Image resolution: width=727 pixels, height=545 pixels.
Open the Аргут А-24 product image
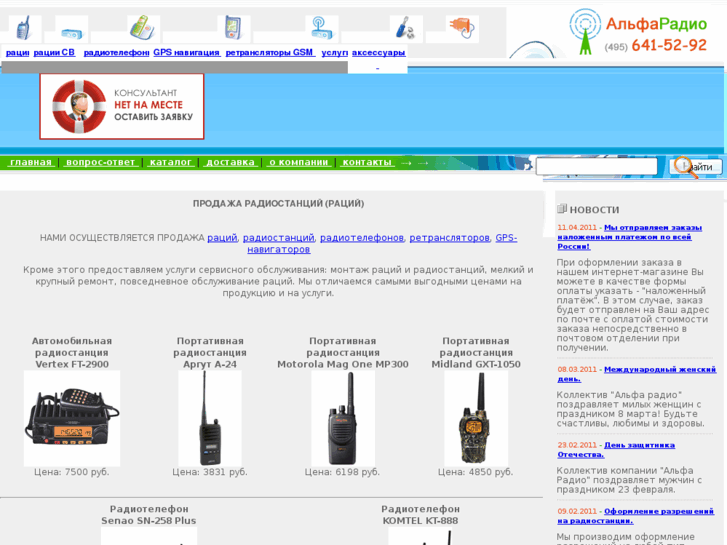pos(210,418)
